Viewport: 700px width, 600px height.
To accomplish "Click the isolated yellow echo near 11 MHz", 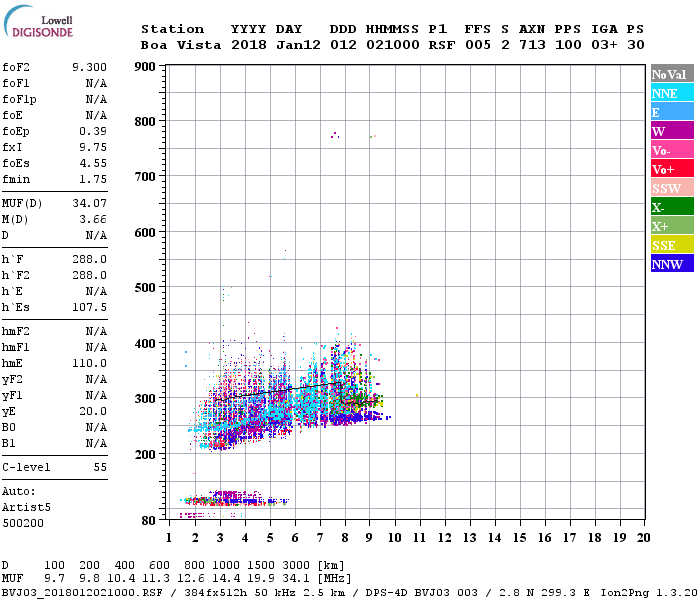I will click(x=417, y=395).
